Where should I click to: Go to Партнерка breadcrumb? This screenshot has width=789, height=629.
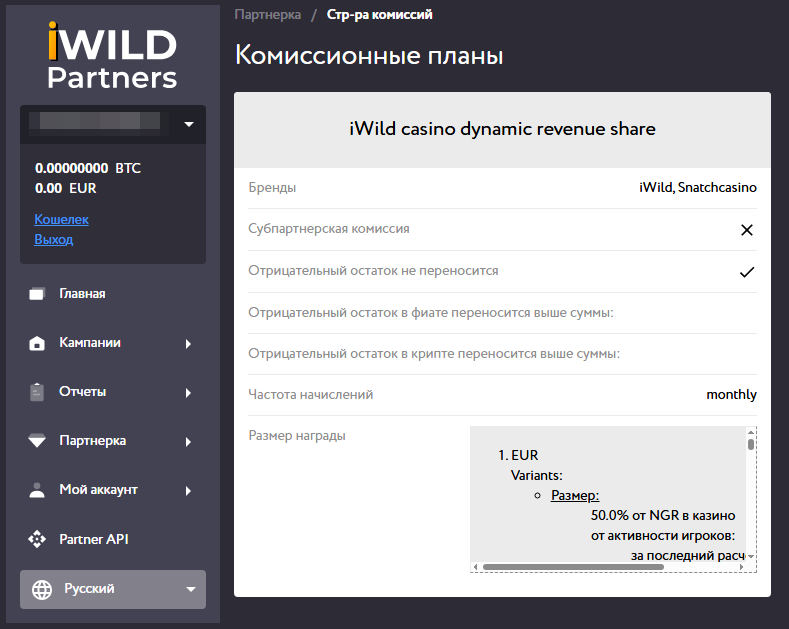click(x=268, y=15)
